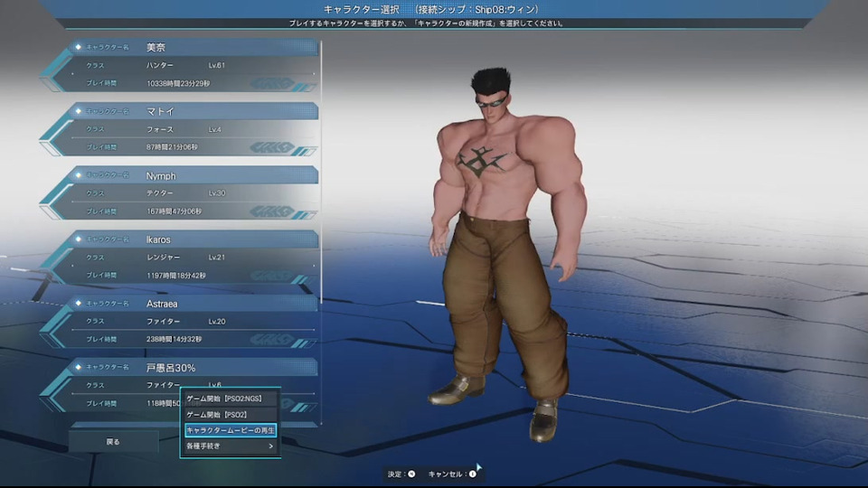Screen dimensions: 868x488
Task: Click the 戻る back button
Action: pos(114,442)
